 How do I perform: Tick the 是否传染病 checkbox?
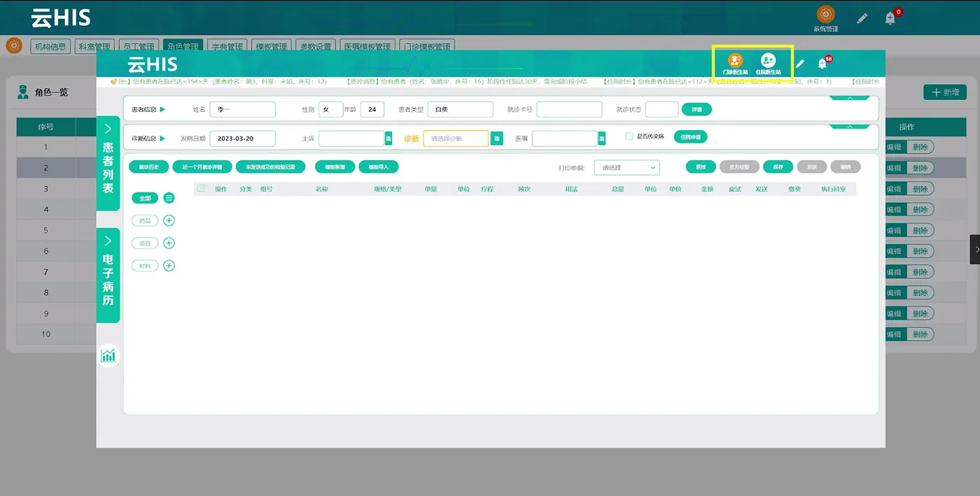pos(629,136)
